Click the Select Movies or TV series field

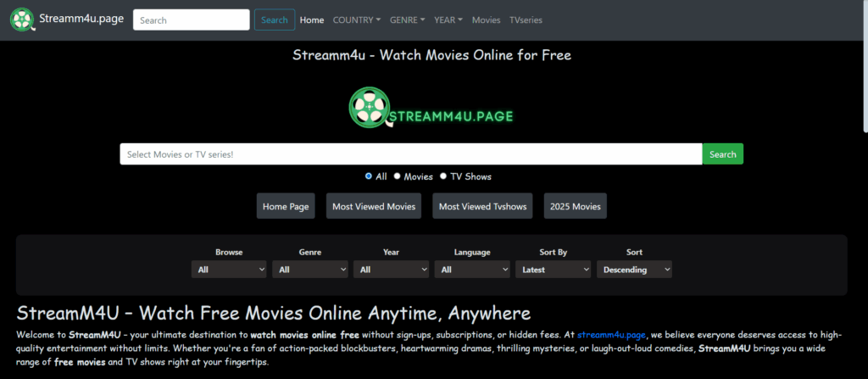click(410, 154)
